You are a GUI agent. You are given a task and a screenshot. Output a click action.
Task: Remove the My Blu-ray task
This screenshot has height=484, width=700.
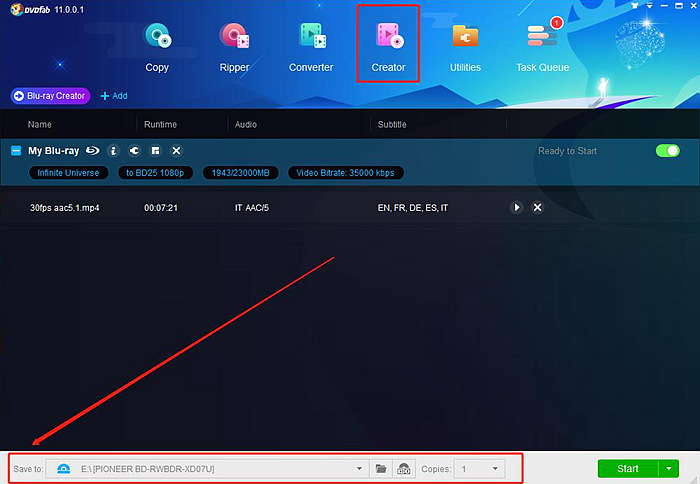pyautogui.click(x=176, y=151)
